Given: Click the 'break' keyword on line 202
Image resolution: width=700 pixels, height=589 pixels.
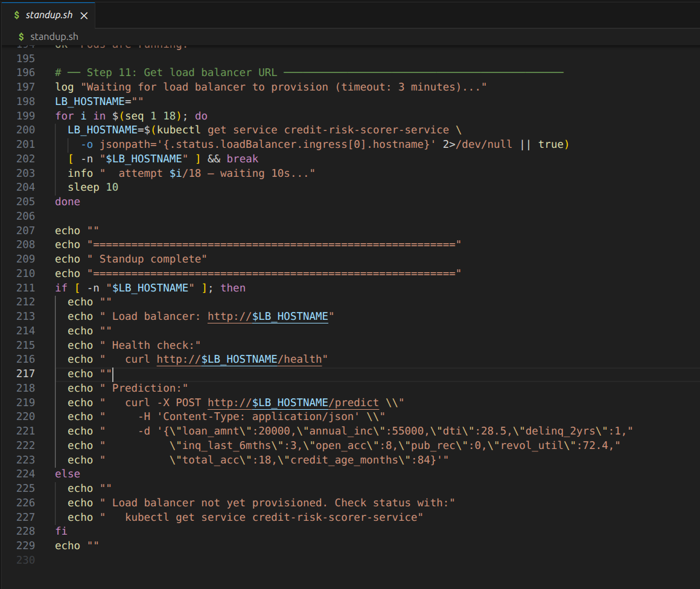Looking at the screenshot, I should pos(243,159).
